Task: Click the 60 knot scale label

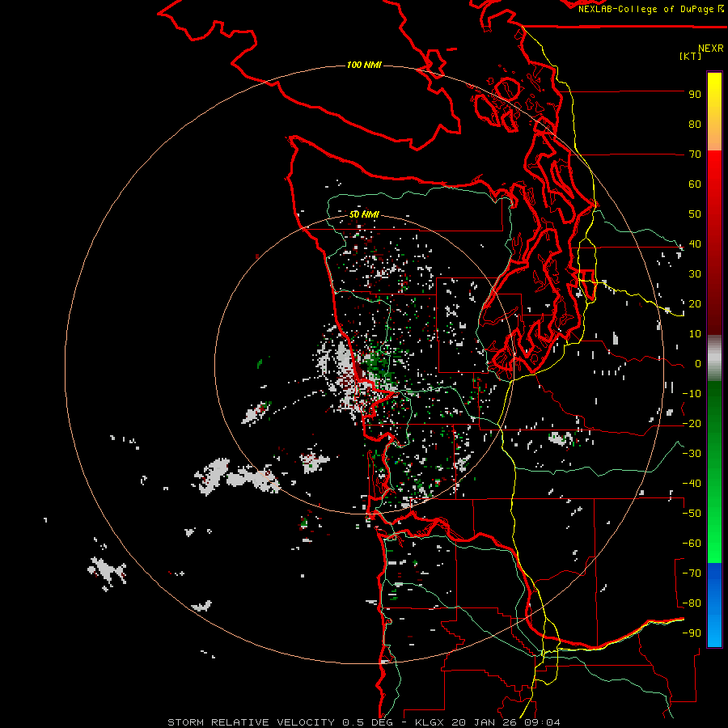Action: pyautogui.click(x=695, y=184)
